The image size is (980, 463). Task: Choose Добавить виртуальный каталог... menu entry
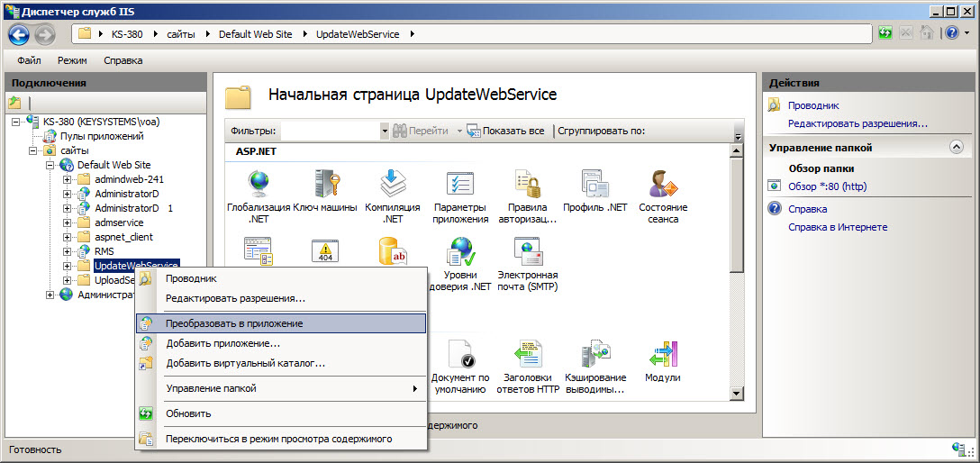point(281,363)
